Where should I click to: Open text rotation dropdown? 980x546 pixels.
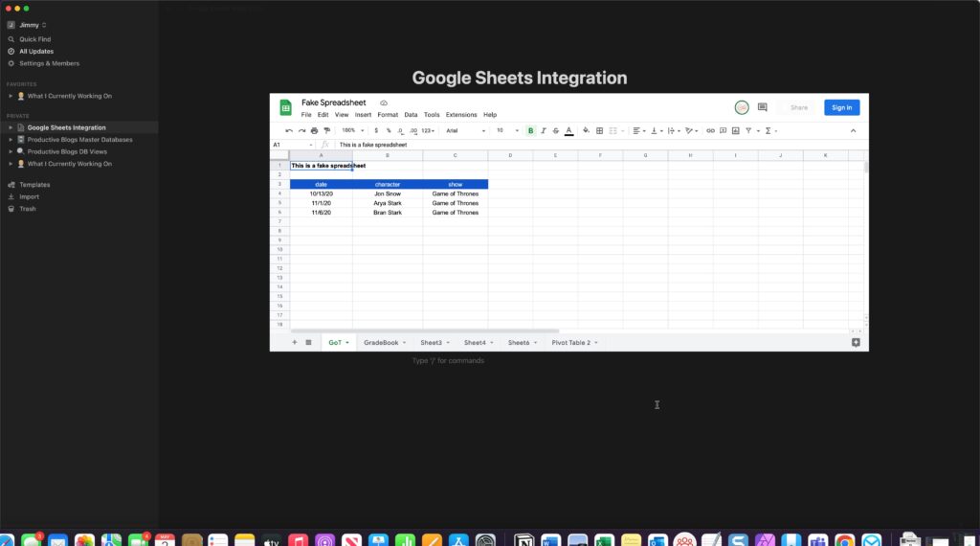tap(691, 130)
